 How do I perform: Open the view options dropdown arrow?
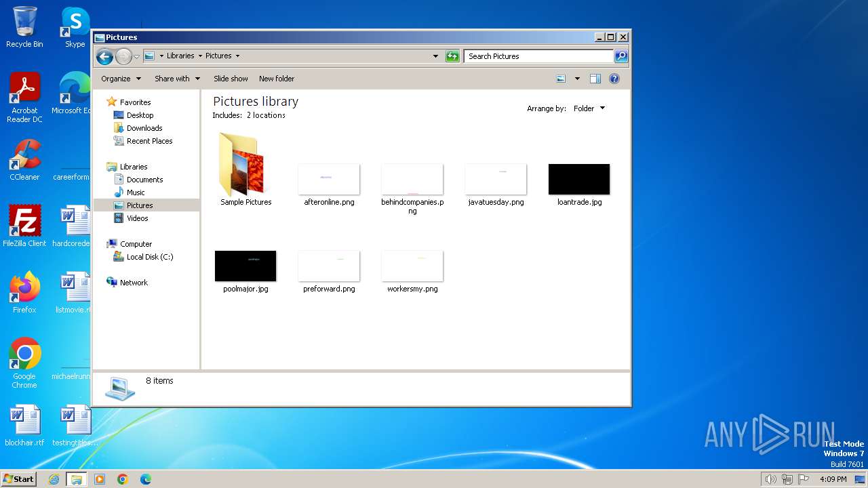[577, 79]
